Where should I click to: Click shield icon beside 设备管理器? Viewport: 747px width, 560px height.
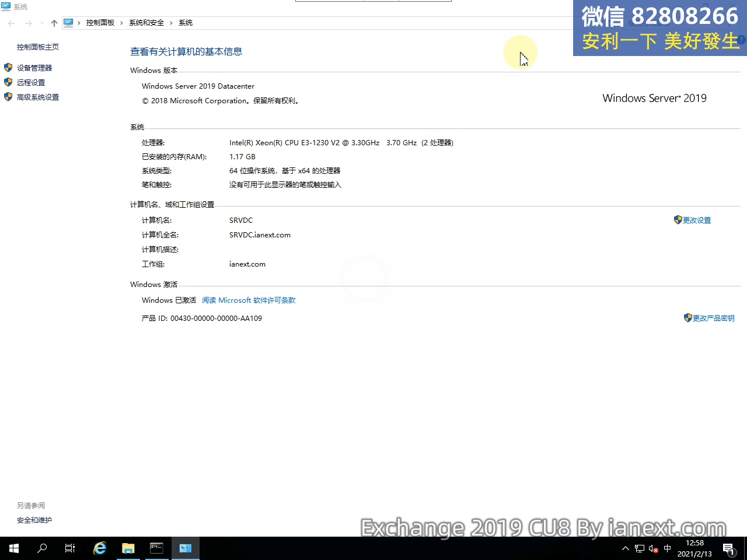pyautogui.click(x=8, y=68)
